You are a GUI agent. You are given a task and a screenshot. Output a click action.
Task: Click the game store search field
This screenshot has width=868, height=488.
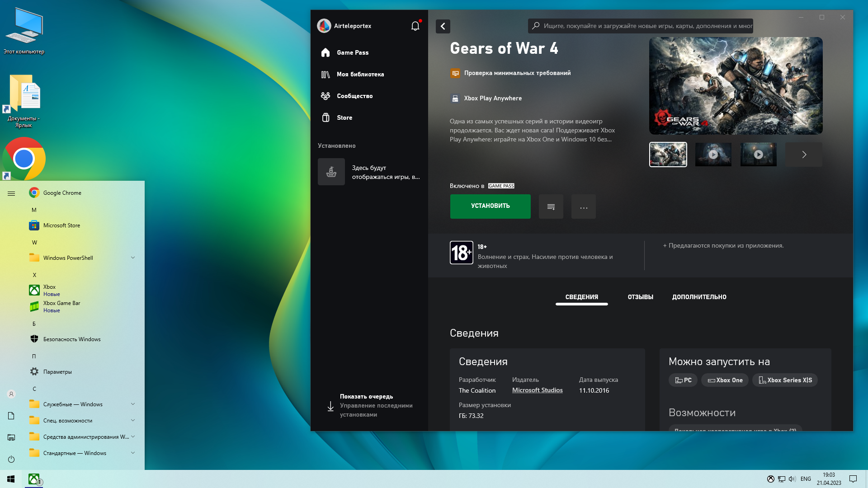(641, 26)
